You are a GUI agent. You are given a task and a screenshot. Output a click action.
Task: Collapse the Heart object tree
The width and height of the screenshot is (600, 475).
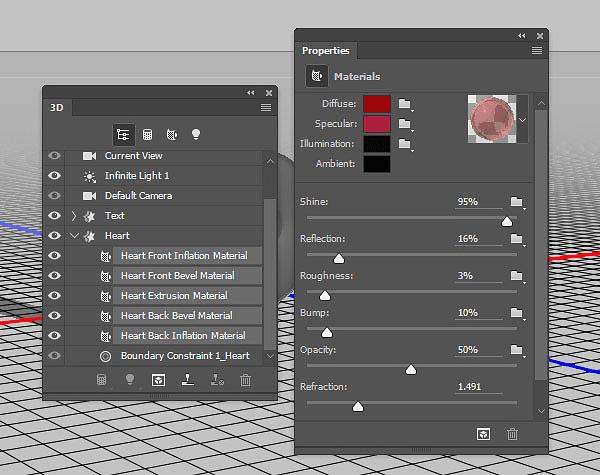[75, 236]
